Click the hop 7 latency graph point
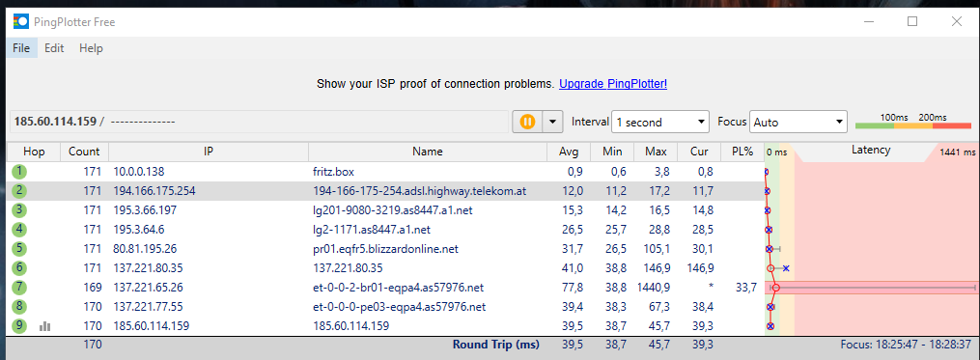The width and height of the screenshot is (980, 360). tap(775, 288)
